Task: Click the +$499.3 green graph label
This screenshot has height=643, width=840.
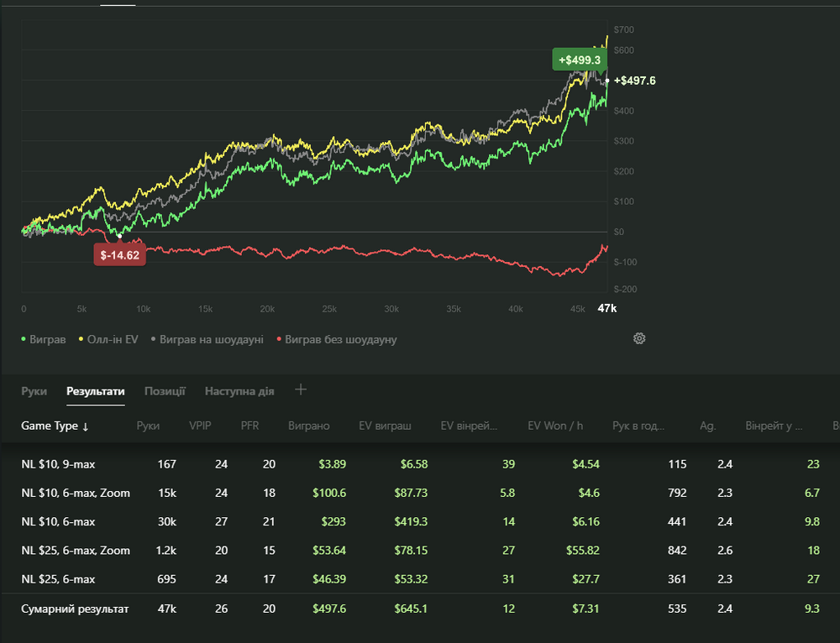Action: [x=579, y=60]
